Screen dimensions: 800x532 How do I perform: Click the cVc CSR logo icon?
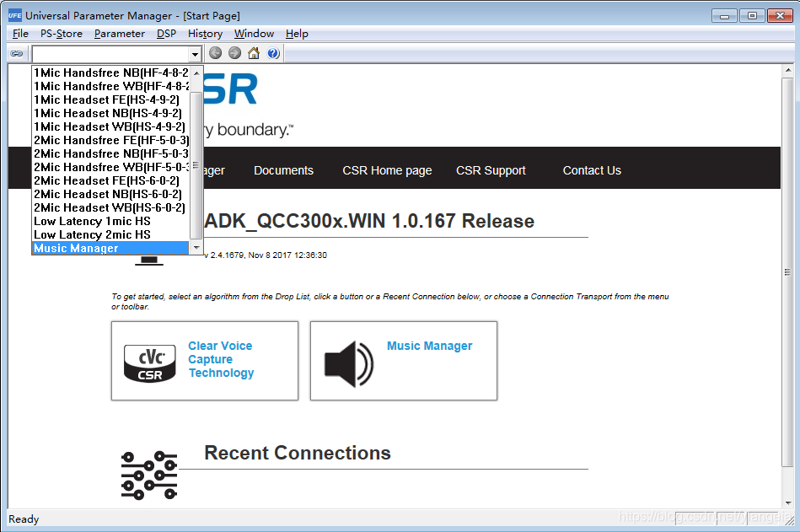pyautogui.click(x=150, y=363)
